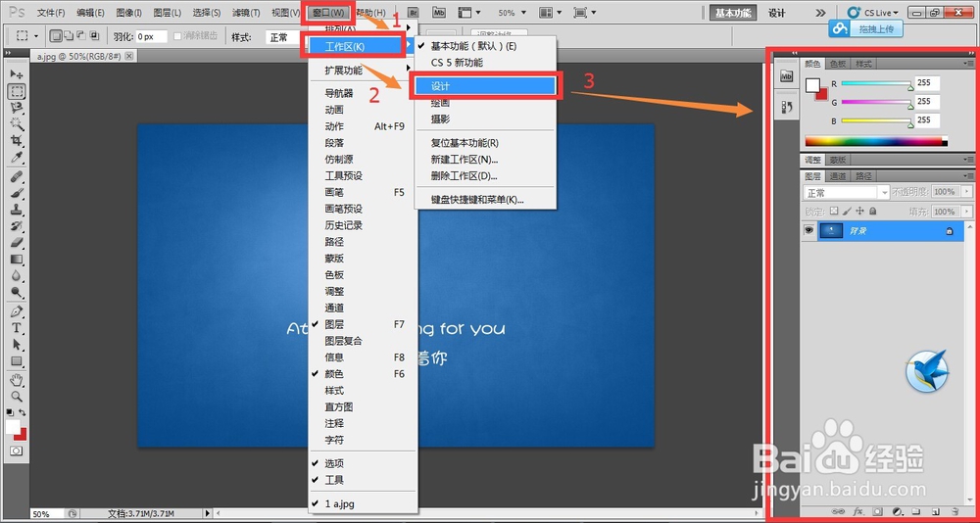Image resolution: width=980 pixels, height=523 pixels.
Task: Click the 羽化 feather input field
Action: click(152, 36)
